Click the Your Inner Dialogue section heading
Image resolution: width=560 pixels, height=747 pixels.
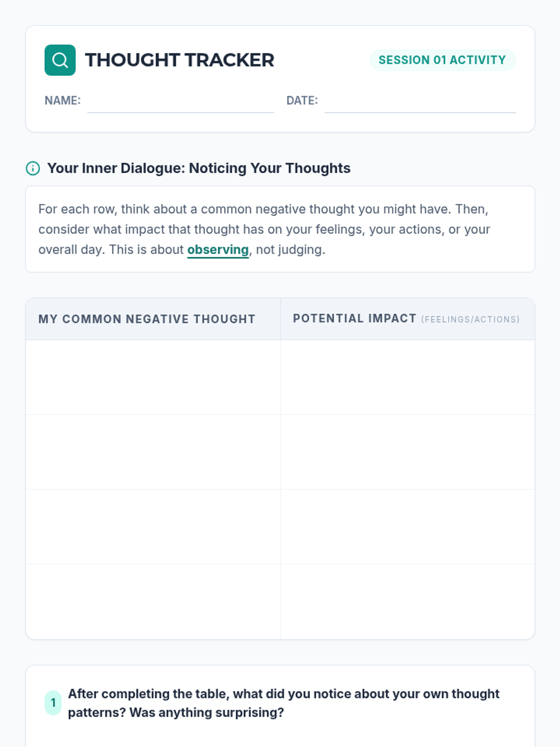click(199, 168)
